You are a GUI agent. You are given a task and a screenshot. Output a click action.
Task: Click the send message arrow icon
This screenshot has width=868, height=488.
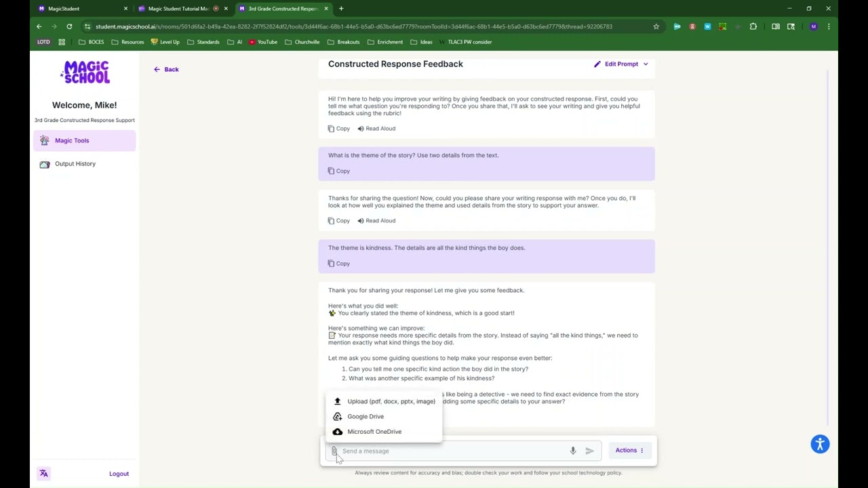point(589,451)
